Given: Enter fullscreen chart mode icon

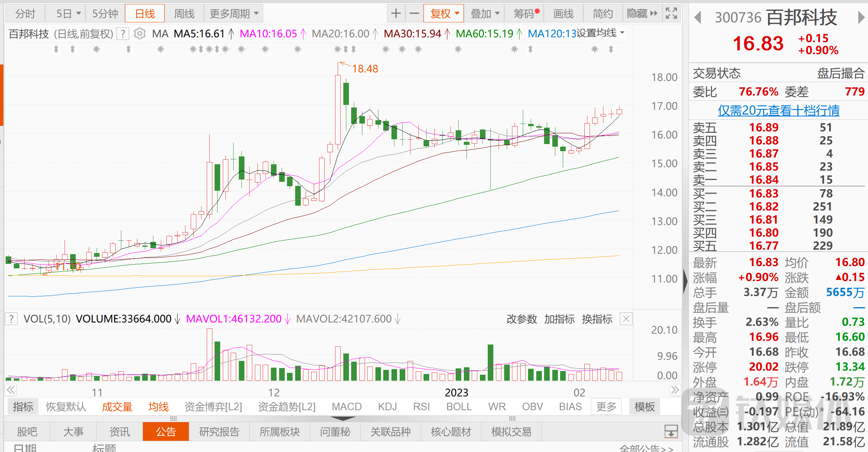Looking at the screenshot, I should [x=671, y=14].
